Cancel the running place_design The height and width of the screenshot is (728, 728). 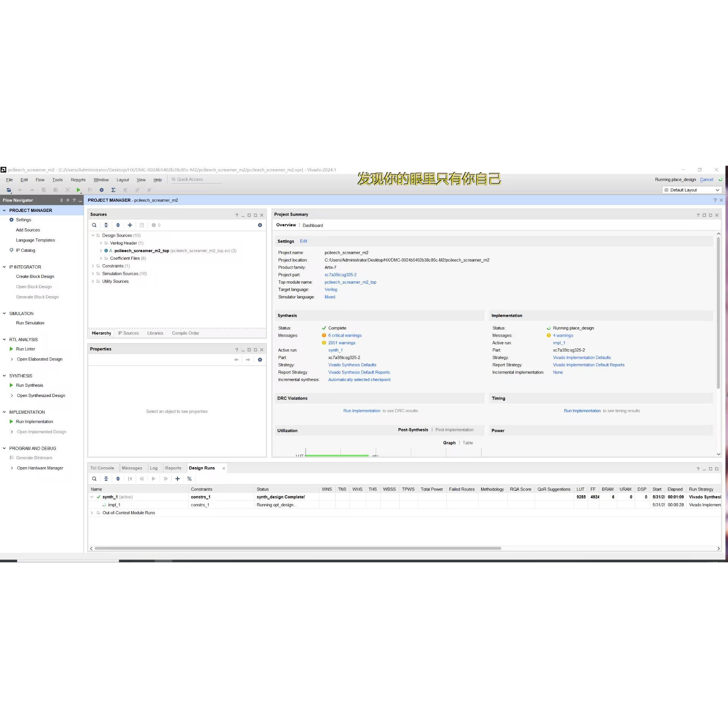pos(706,180)
